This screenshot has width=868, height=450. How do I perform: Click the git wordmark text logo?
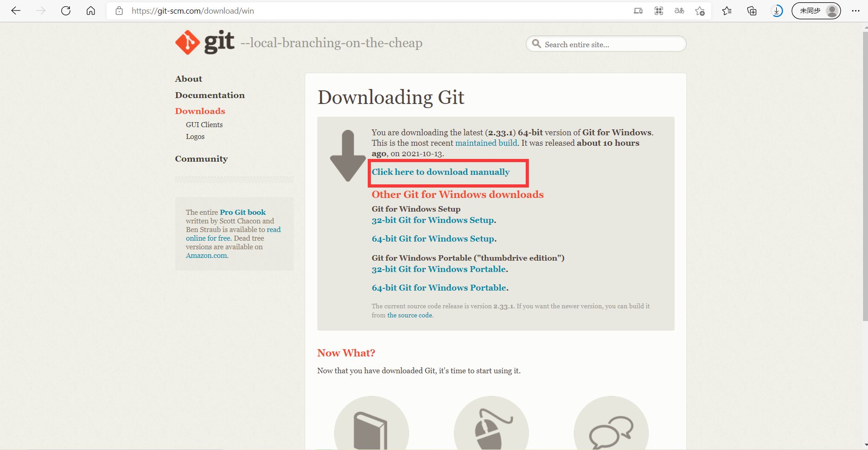point(219,42)
